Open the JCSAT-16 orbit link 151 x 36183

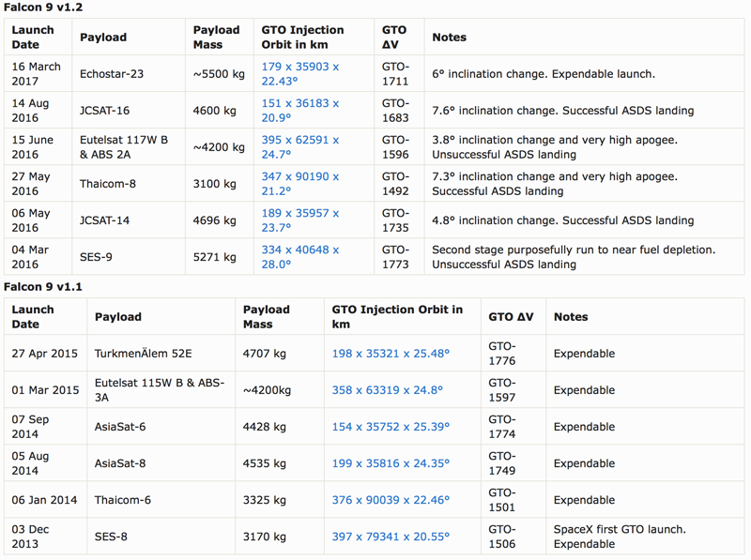pyautogui.click(x=300, y=111)
